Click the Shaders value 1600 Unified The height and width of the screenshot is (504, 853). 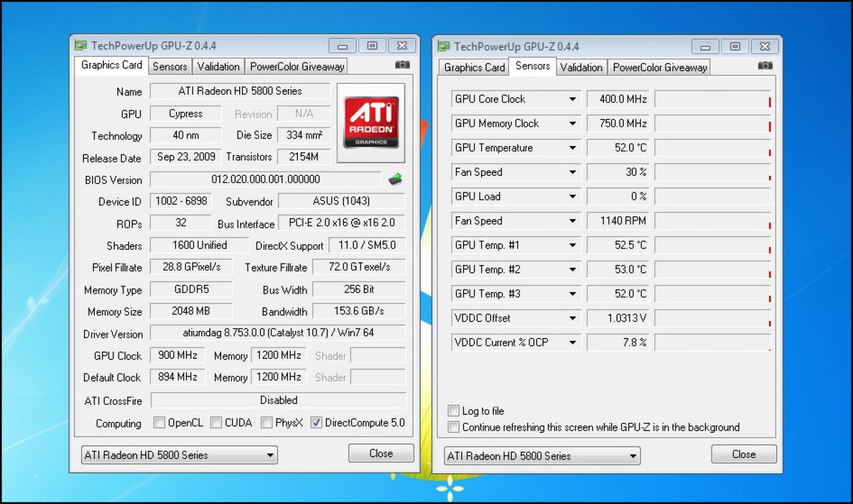[x=199, y=245]
